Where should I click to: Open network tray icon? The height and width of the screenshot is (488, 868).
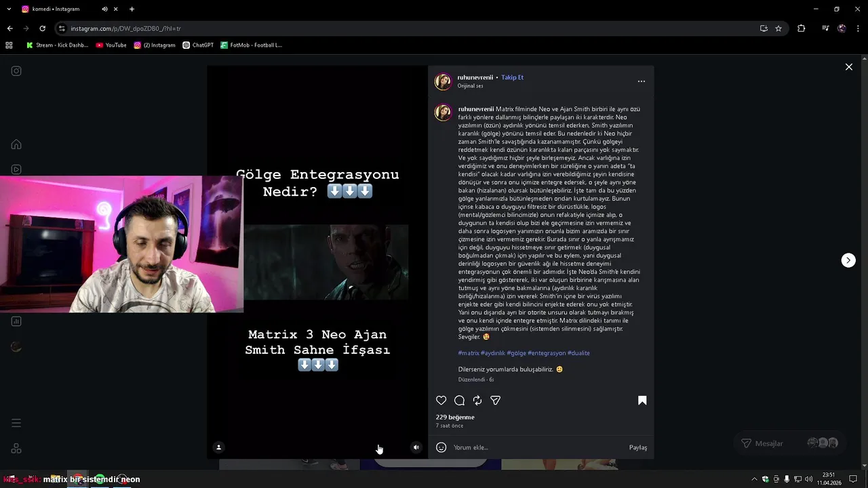pos(797,479)
